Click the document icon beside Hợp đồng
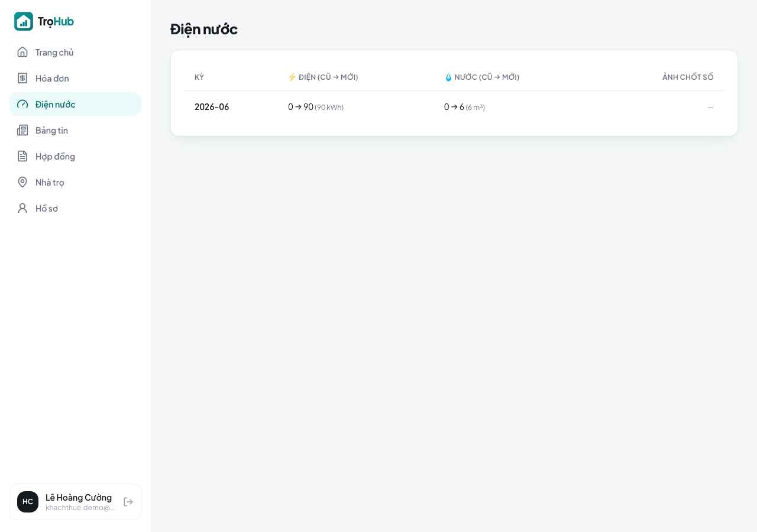The image size is (757, 532). [x=22, y=156]
